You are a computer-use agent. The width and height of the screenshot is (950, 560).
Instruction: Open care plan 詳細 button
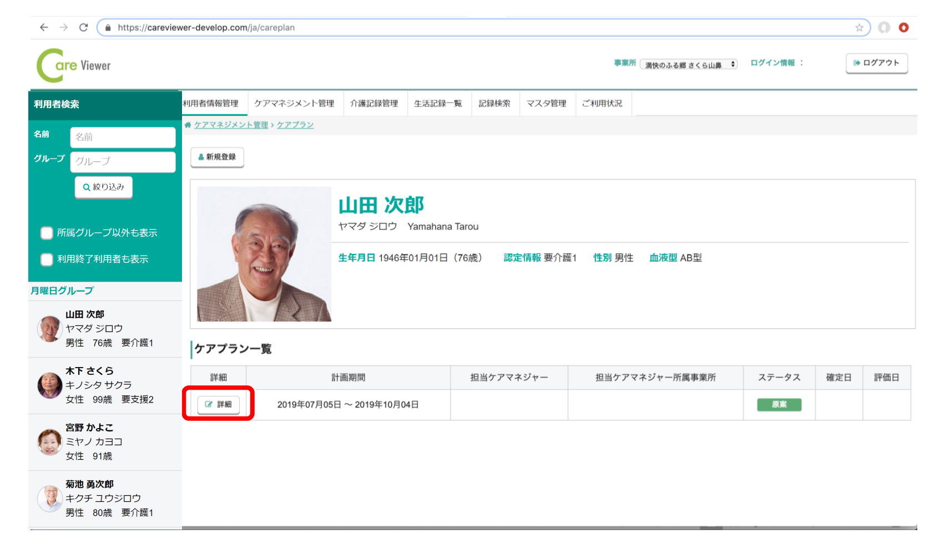point(219,404)
